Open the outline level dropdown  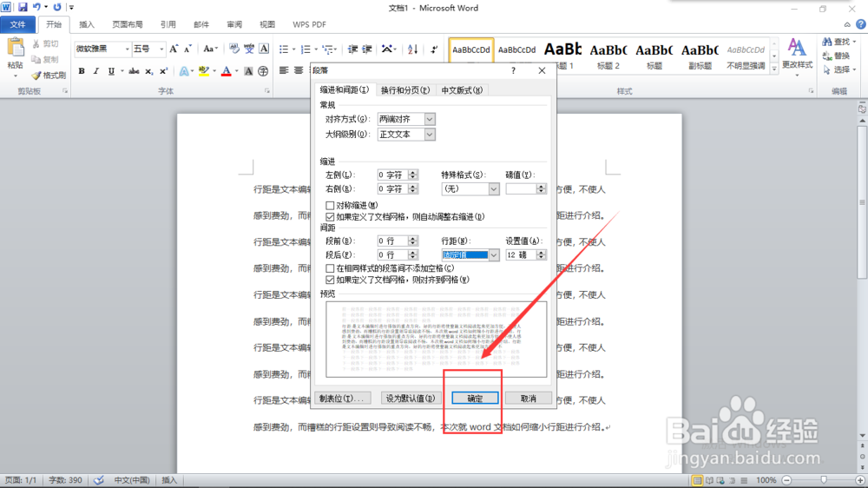coord(430,135)
